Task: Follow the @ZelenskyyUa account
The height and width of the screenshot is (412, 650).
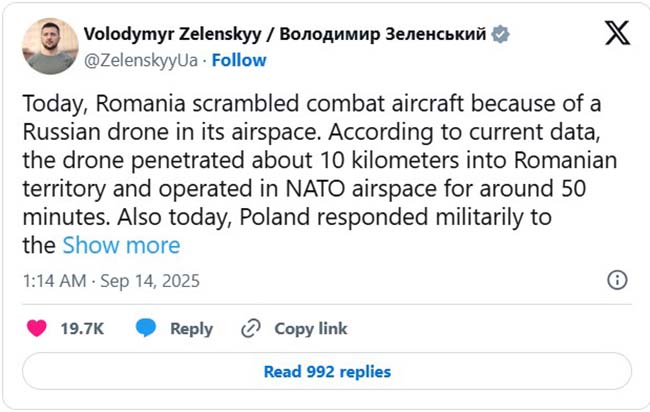Action: click(x=239, y=60)
